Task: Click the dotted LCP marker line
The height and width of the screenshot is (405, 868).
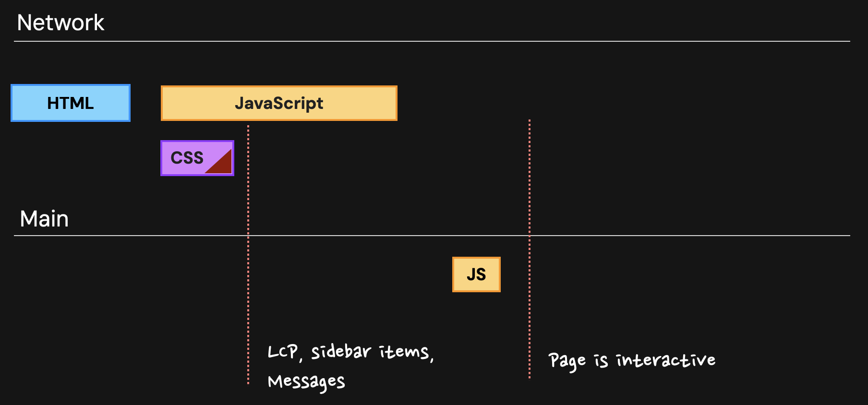Action: [248, 288]
